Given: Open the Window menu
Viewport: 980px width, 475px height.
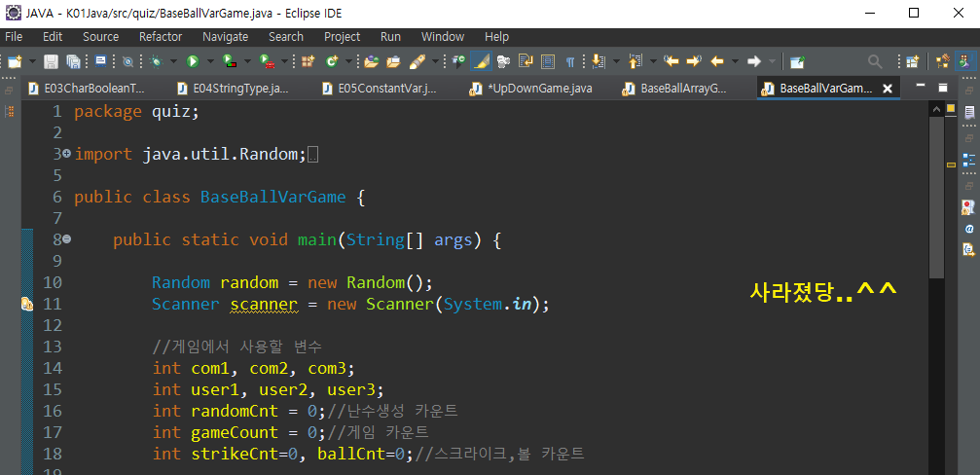Looking at the screenshot, I should 443,37.
